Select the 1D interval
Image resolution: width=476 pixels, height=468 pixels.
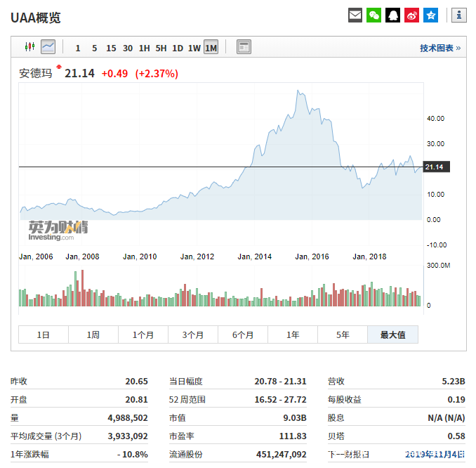(178, 48)
